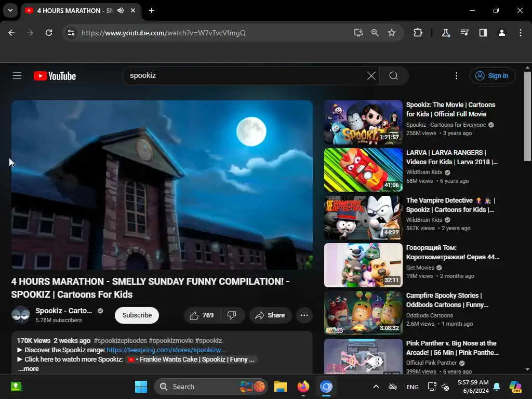Open LARVA RANGERS video thumbnail
Image resolution: width=532 pixels, height=399 pixels.
click(363, 170)
